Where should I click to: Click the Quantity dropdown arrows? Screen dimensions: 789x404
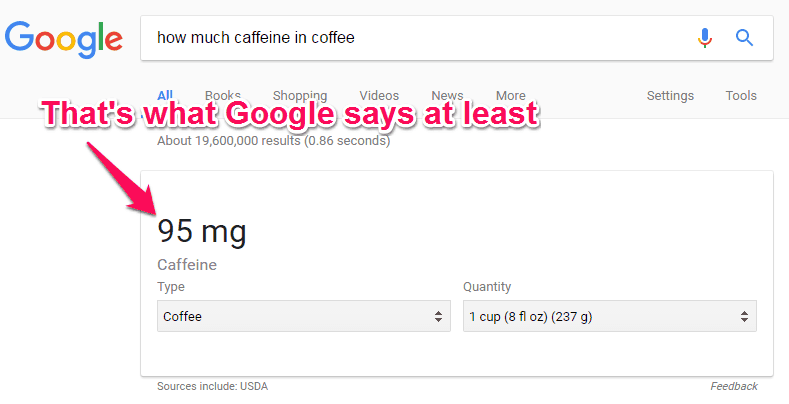click(744, 316)
